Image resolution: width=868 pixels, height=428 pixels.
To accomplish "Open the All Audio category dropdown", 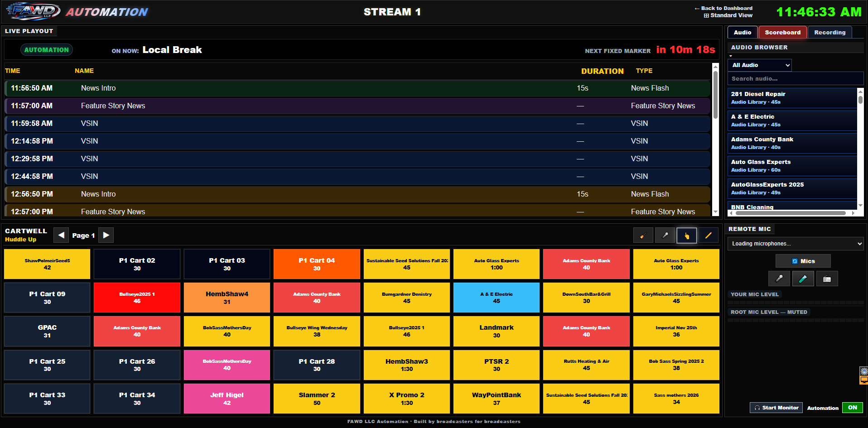I will [760, 65].
